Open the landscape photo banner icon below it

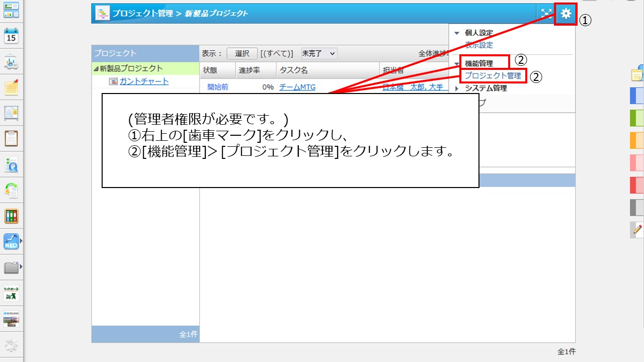11,319
